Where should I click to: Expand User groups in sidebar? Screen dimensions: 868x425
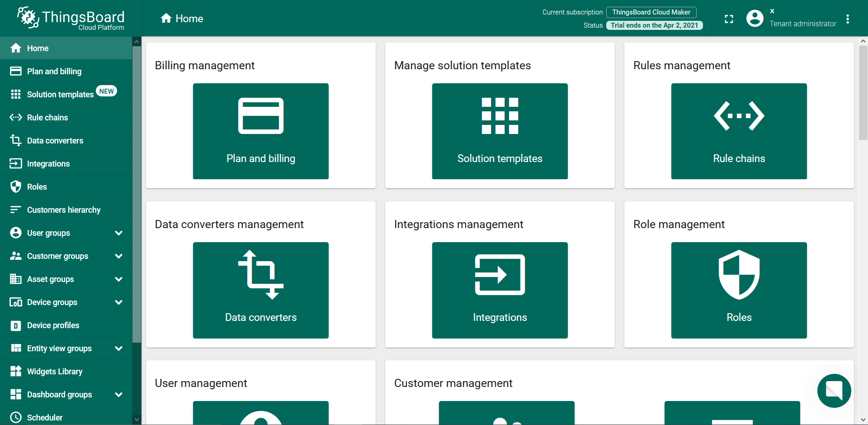point(118,233)
